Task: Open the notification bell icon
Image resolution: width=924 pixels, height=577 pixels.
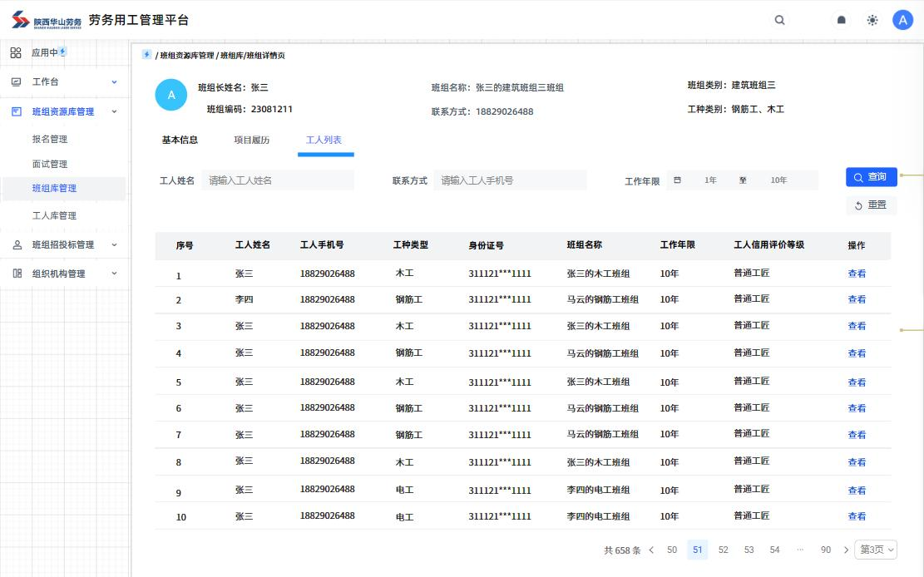Action: pyautogui.click(x=841, y=20)
